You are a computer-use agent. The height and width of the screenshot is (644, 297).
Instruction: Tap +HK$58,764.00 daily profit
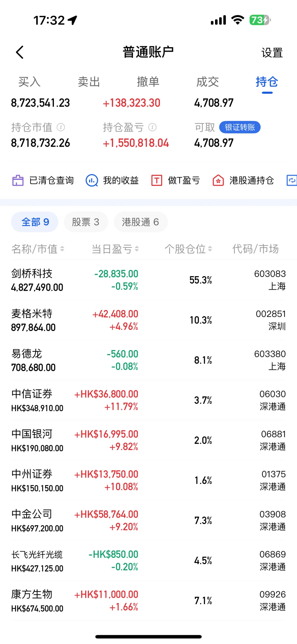click(106, 514)
